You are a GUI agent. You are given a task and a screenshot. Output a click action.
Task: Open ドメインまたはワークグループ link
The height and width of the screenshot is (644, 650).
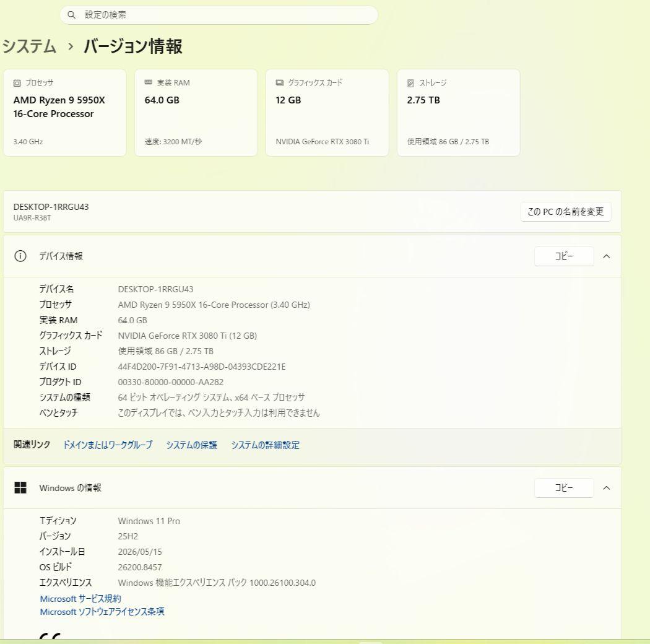108,445
